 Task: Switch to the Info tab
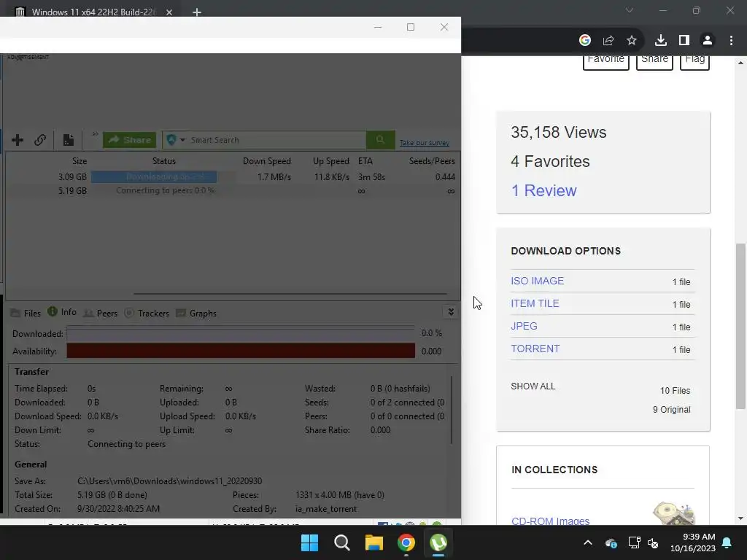pyautogui.click(x=62, y=312)
